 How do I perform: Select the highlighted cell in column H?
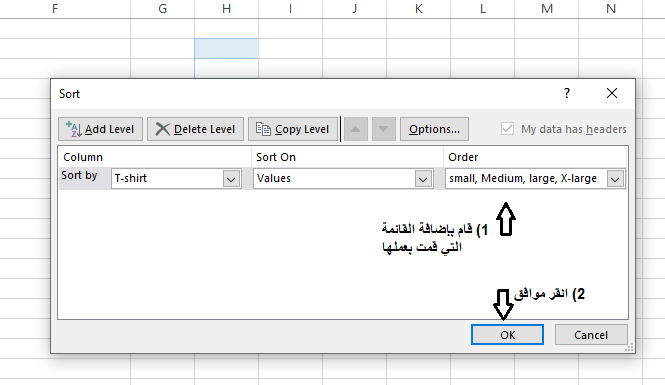[x=226, y=48]
